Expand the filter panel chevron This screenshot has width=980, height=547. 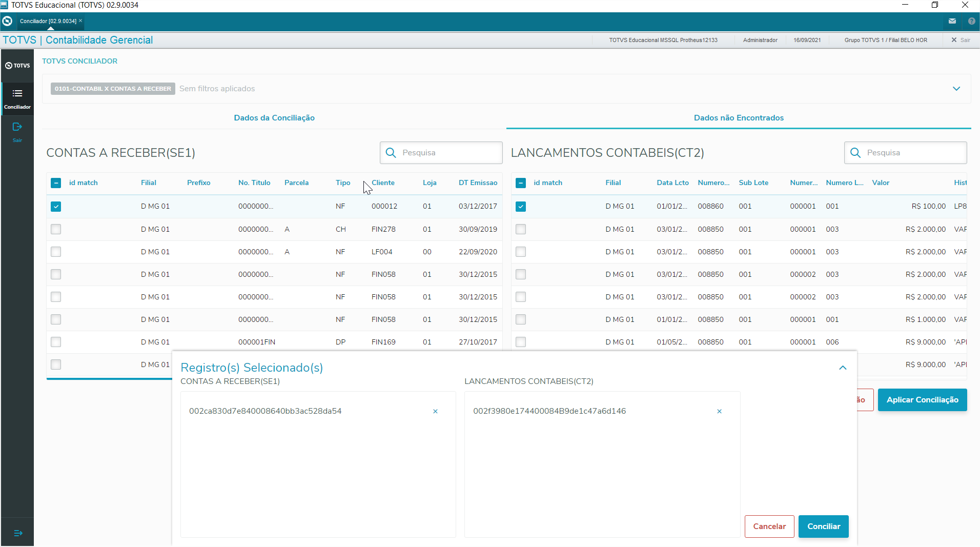click(x=956, y=89)
